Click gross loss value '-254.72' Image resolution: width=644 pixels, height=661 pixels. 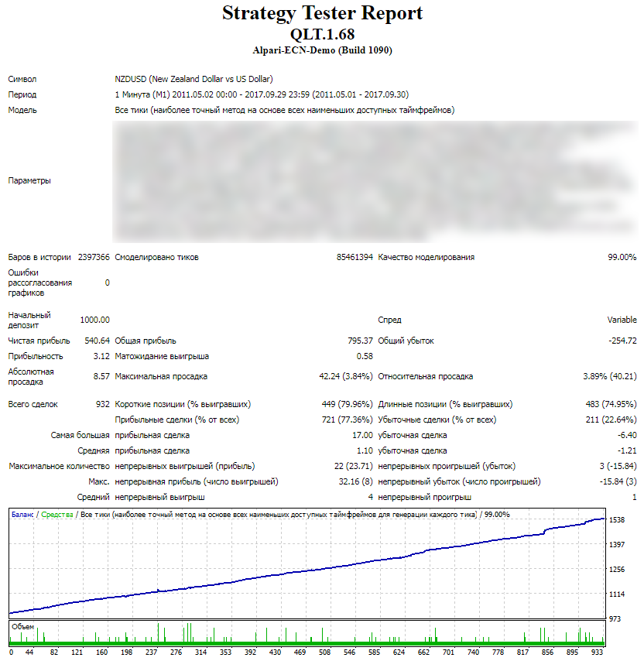(x=622, y=341)
